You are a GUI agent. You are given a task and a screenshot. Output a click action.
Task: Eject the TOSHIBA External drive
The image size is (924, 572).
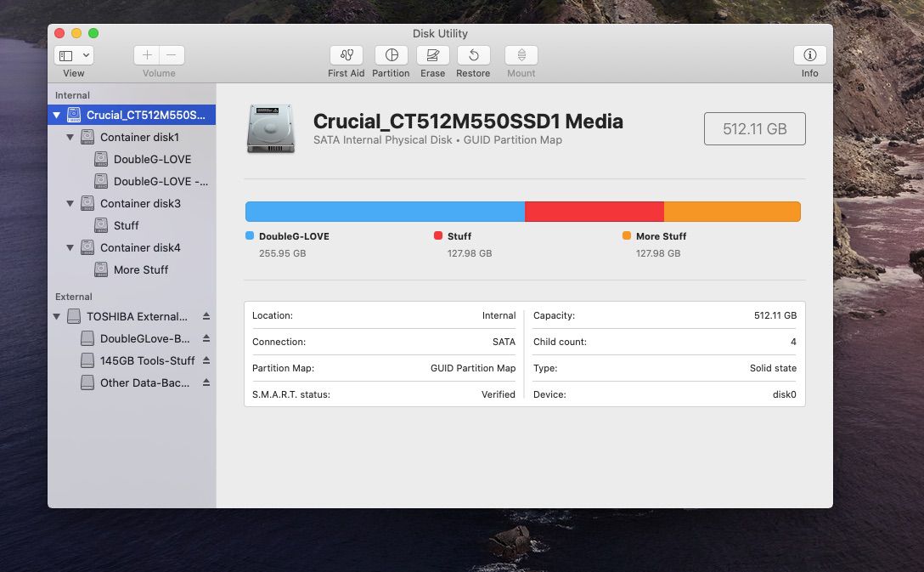[x=206, y=316]
